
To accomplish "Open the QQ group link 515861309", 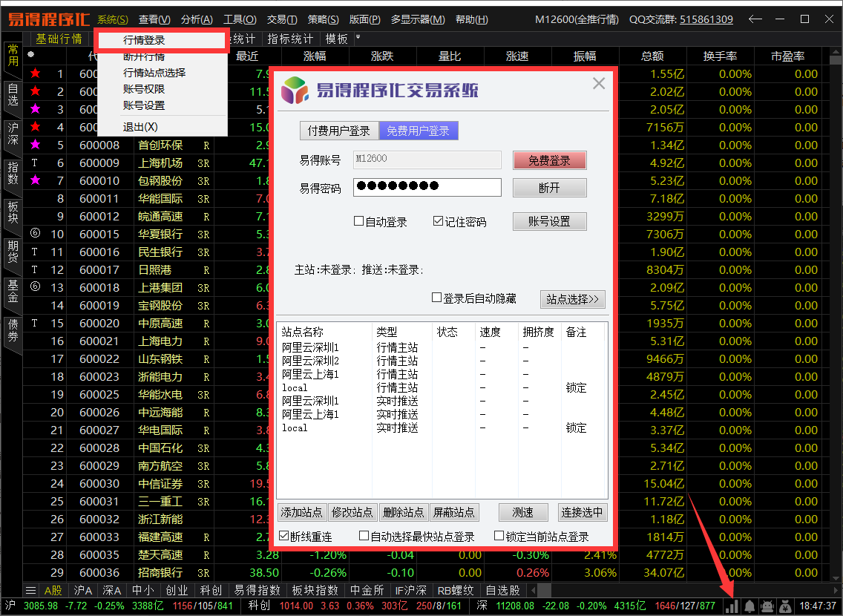I will (x=706, y=19).
